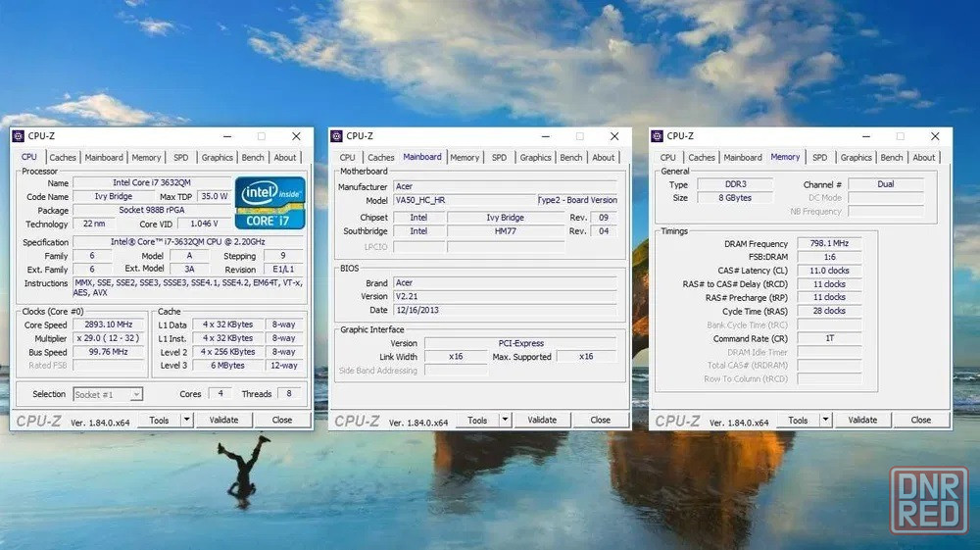Select SPD tab in the Memory window
Viewport: 980px width, 550px height.
coord(820,158)
